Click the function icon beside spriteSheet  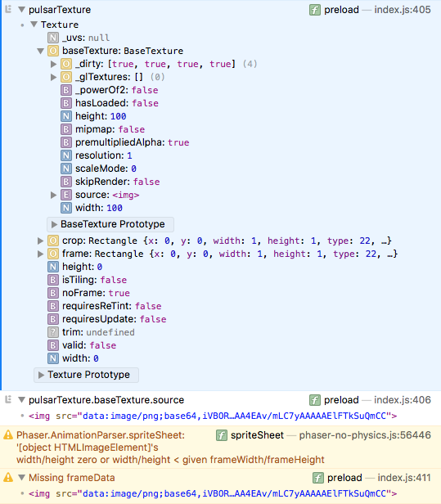[x=222, y=435]
